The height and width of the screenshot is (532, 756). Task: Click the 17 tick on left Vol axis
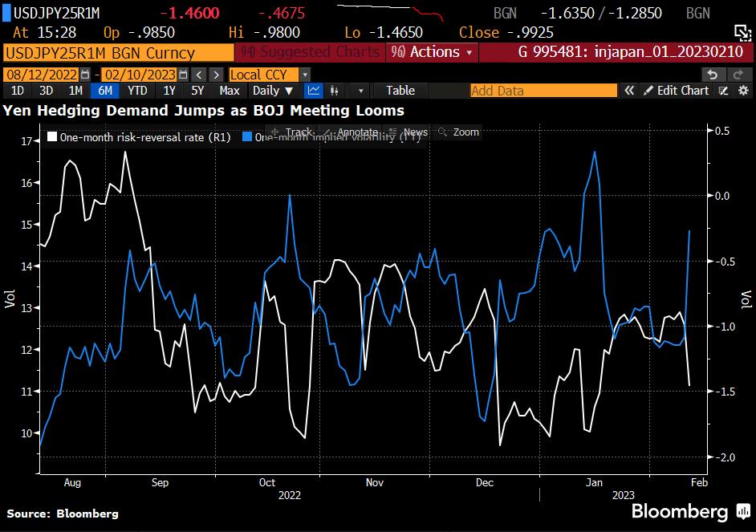click(26, 141)
